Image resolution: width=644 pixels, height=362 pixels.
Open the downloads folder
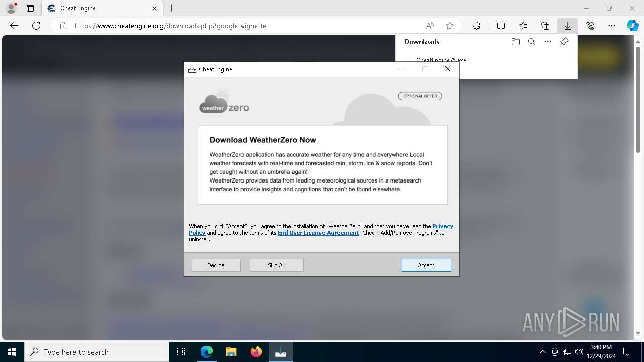point(515,42)
